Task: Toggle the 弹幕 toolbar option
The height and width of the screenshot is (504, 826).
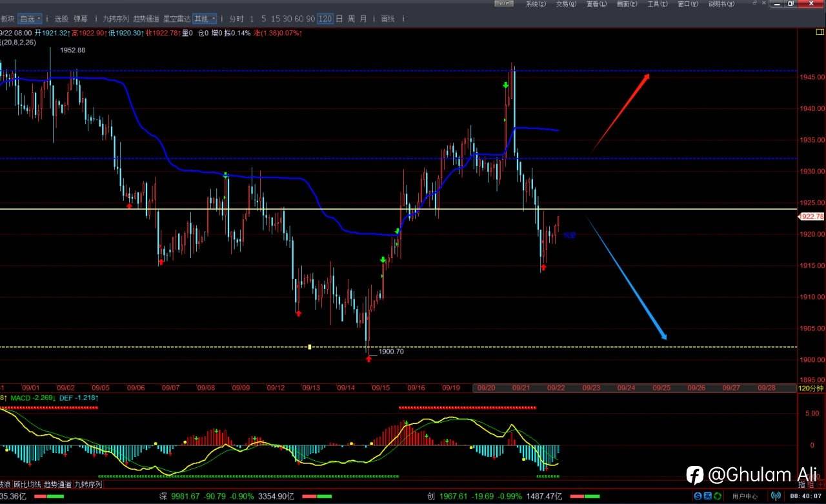Action: coord(81,19)
